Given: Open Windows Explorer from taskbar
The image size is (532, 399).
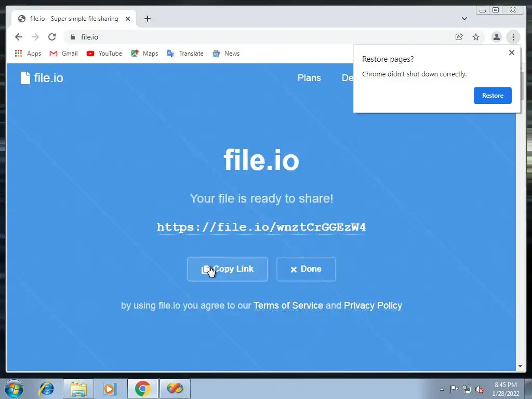Looking at the screenshot, I should 78,389.
